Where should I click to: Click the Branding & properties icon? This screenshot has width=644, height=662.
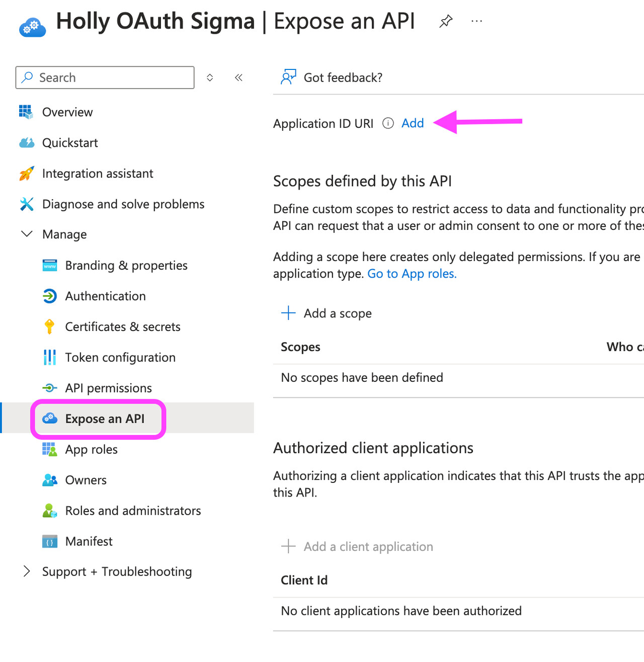tap(50, 265)
